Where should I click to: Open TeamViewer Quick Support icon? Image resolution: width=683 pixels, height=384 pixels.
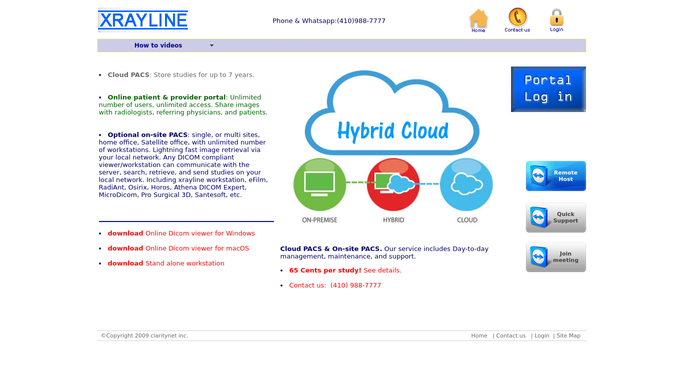tap(556, 217)
